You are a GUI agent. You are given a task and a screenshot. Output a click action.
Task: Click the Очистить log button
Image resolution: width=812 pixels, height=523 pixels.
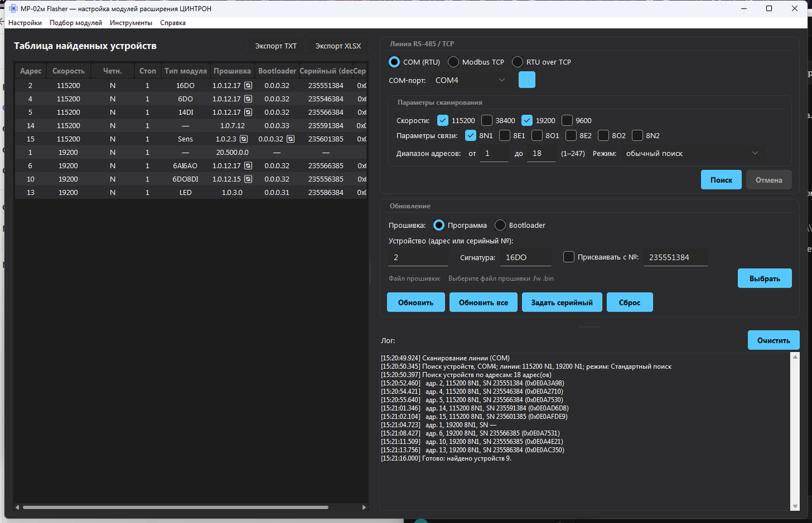[x=774, y=340]
